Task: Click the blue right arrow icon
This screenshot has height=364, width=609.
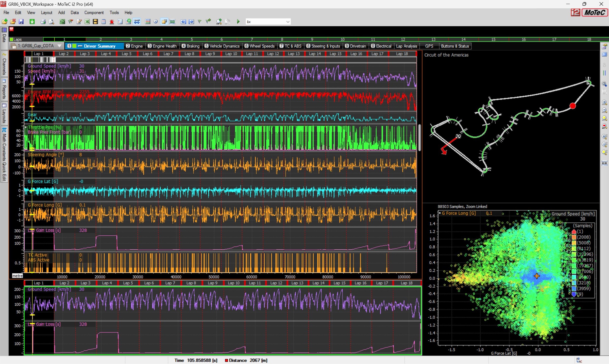Action: [x=192, y=22]
